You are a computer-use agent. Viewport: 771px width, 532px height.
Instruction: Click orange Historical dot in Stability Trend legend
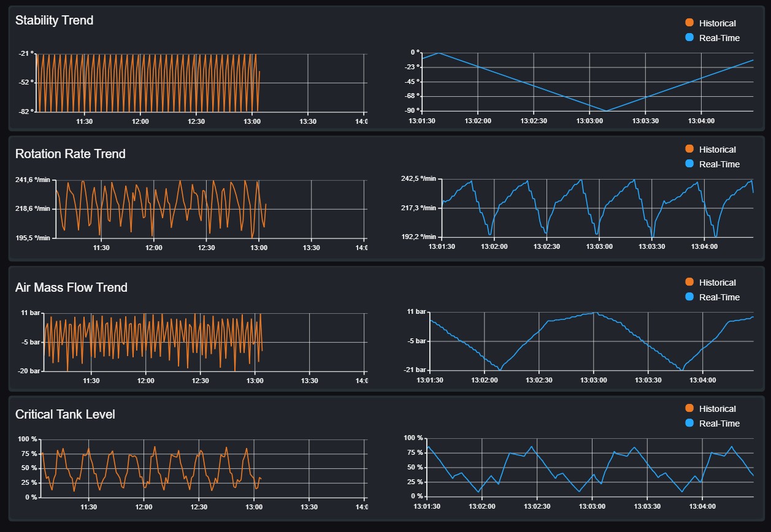pyautogui.click(x=689, y=23)
